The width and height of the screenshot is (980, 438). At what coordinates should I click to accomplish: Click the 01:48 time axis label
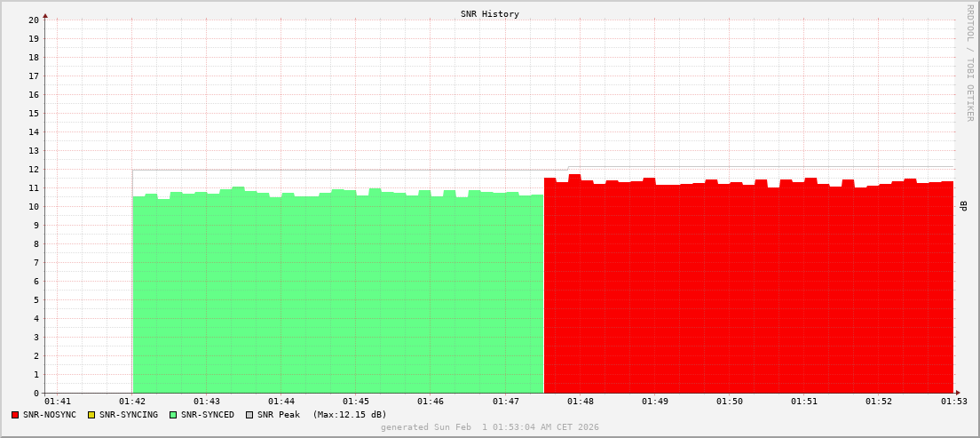580,402
